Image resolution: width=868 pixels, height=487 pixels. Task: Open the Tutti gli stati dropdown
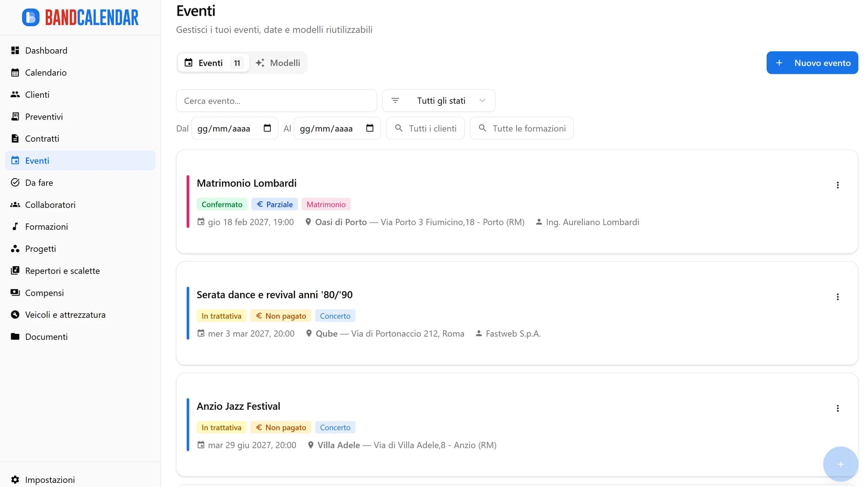coord(439,100)
